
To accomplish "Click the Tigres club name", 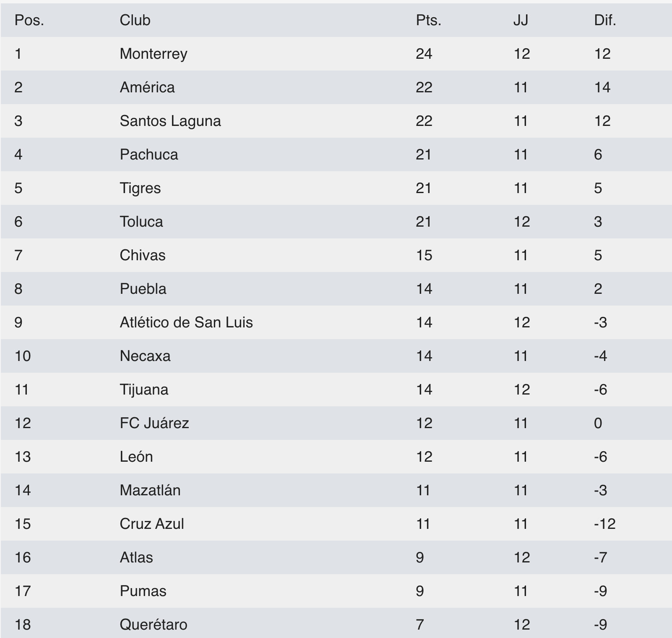I will coord(140,188).
